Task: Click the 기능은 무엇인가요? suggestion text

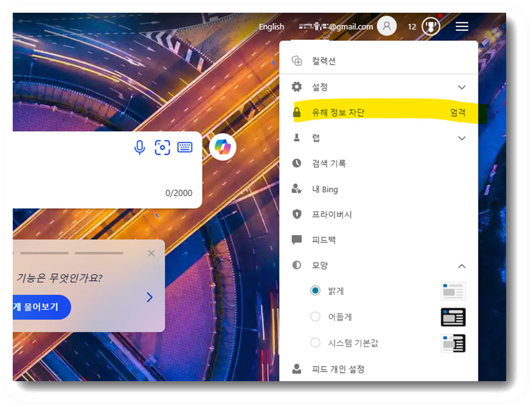Action: pos(60,277)
